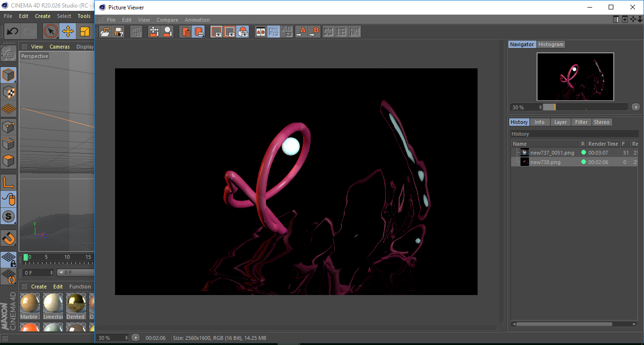Screen dimensions: 644x345
Task: Toggle the highlighted Swap AB compare icon
Action: pos(274,32)
